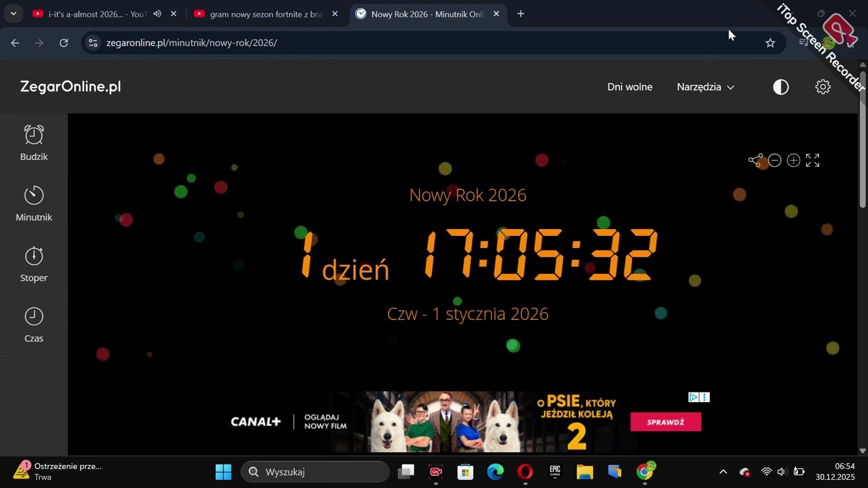868x488 pixels.
Task: Launch the Opera browser from the taskbar
Action: (525, 472)
